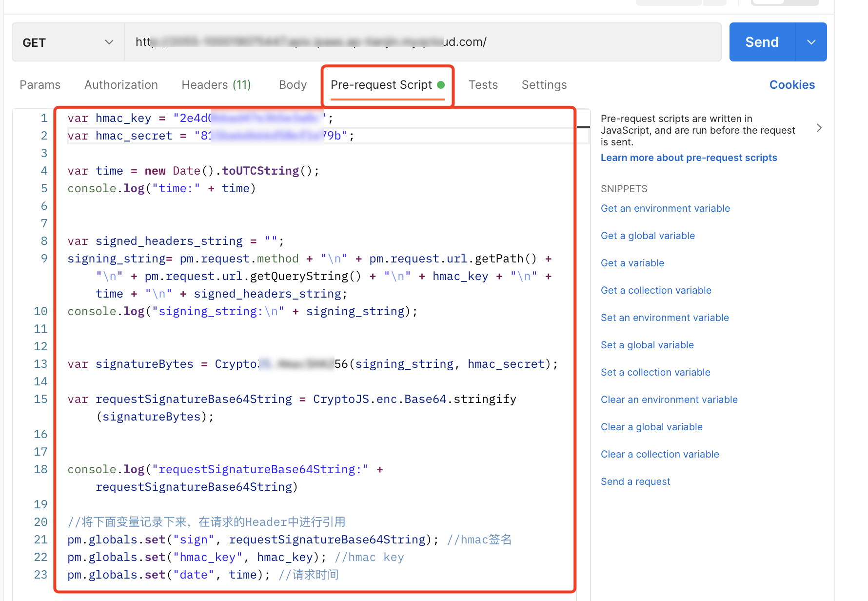Screen dimensions: 868x601
Task: Switch to the Tests tab
Action: tap(483, 85)
